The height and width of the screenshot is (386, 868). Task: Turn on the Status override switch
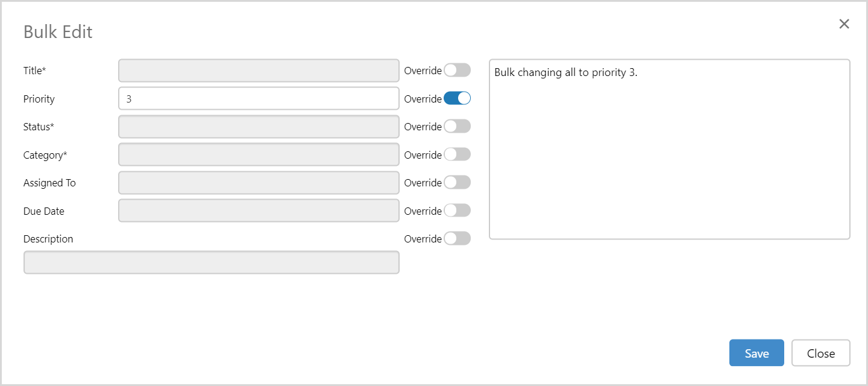(457, 127)
